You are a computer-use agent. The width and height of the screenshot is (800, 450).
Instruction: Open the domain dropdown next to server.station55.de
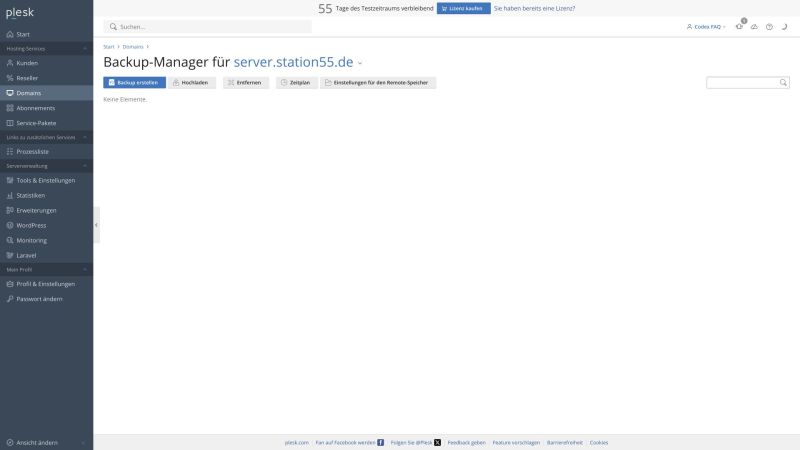point(360,63)
